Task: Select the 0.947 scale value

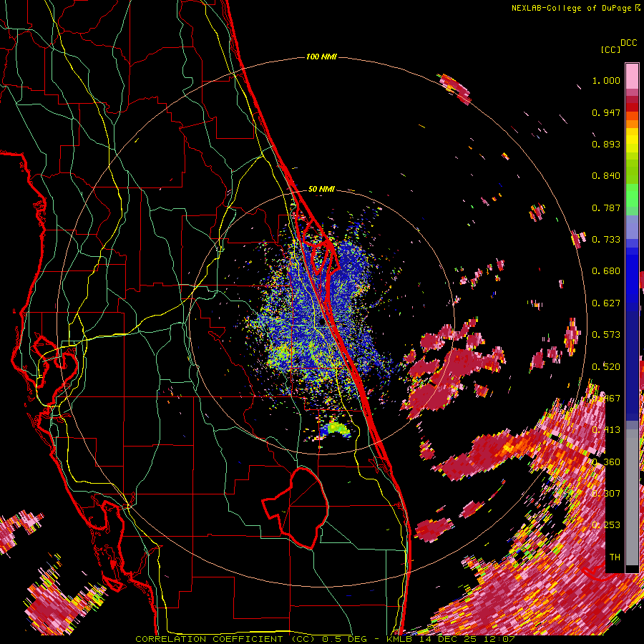Action: (606, 112)
